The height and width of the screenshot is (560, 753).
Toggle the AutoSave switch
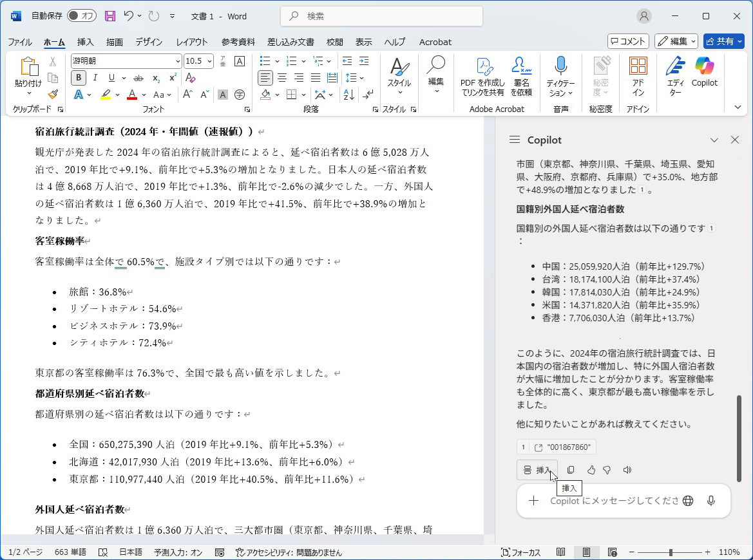coord(82,16)
